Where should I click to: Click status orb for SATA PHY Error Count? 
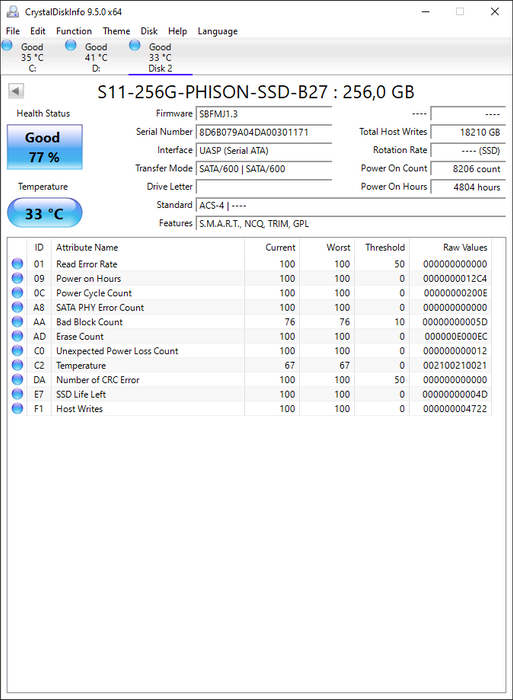pyautogui.click(x=17, y=307)
